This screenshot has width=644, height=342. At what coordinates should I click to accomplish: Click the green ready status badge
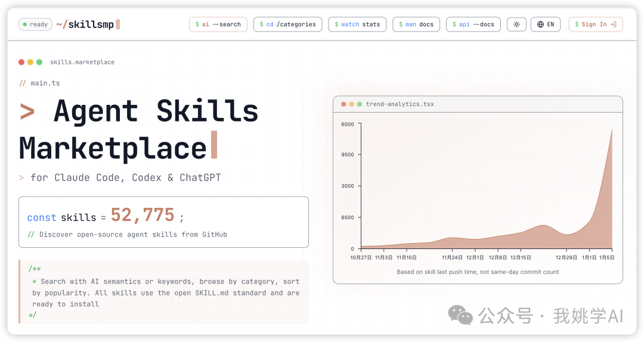pos(35,24)
